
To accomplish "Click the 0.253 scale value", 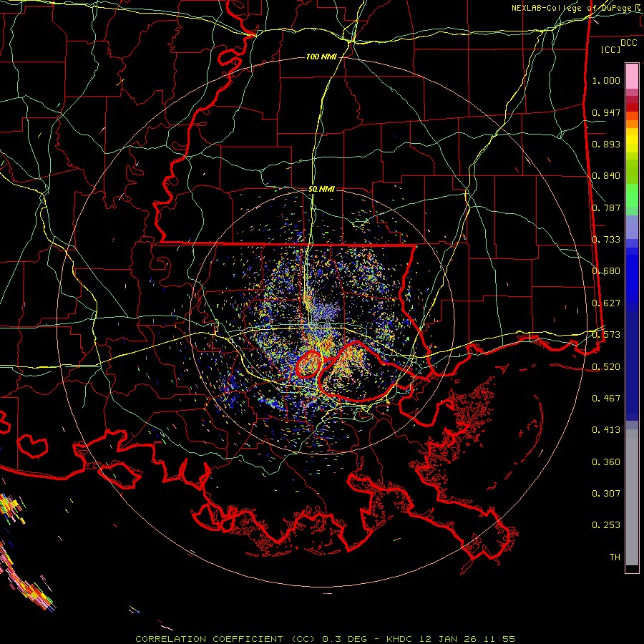I will click(606, 525).
